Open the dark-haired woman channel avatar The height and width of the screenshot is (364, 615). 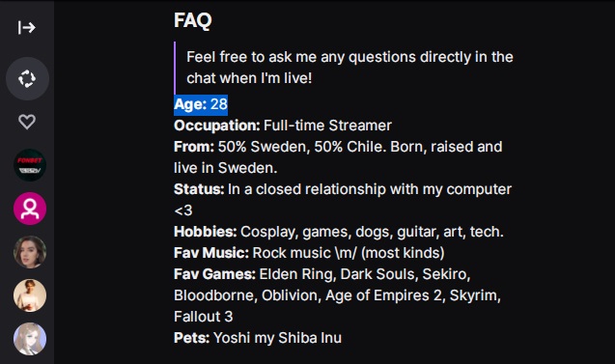30,252
